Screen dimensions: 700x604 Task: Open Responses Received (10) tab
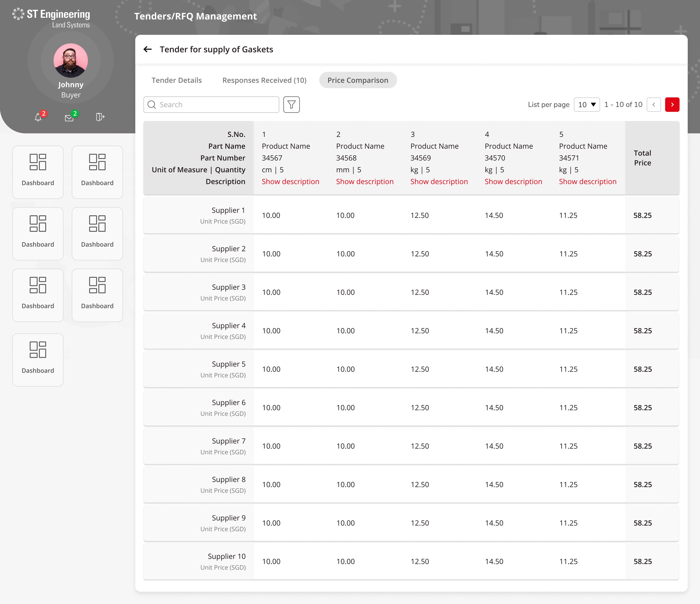(264, 80)
